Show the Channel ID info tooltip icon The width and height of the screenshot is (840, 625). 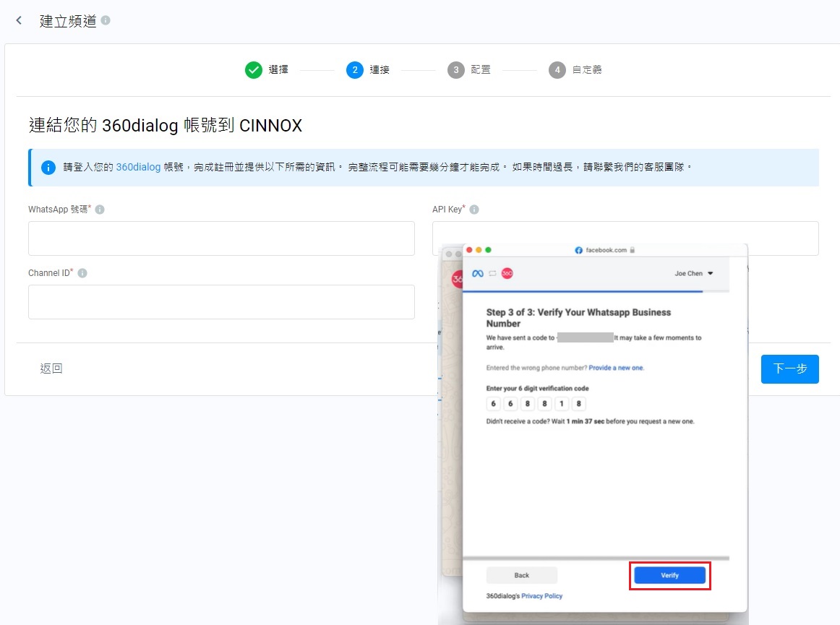pos(82,273)
